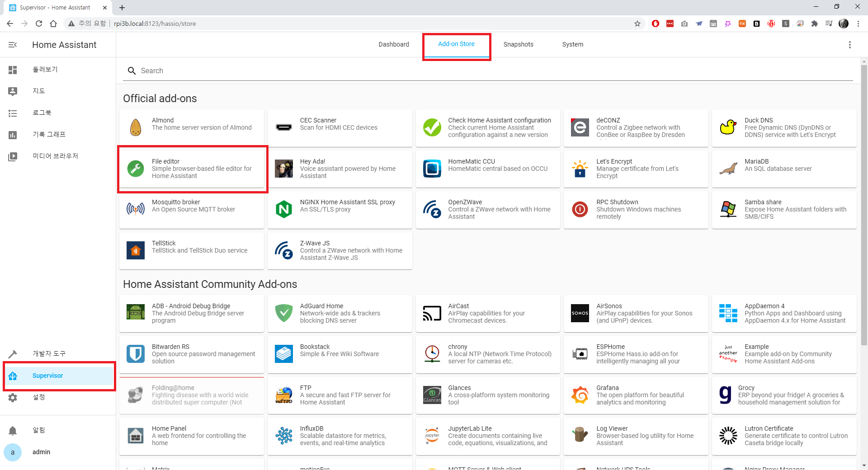Click the browser address bar URL
The image size is (868, 470).
[155, 23]
